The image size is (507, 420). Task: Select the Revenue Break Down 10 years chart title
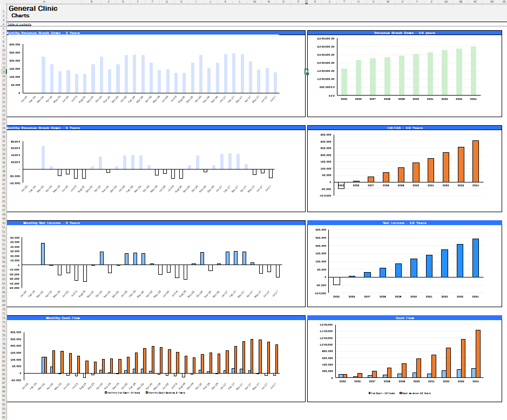(x=404, y=33)
